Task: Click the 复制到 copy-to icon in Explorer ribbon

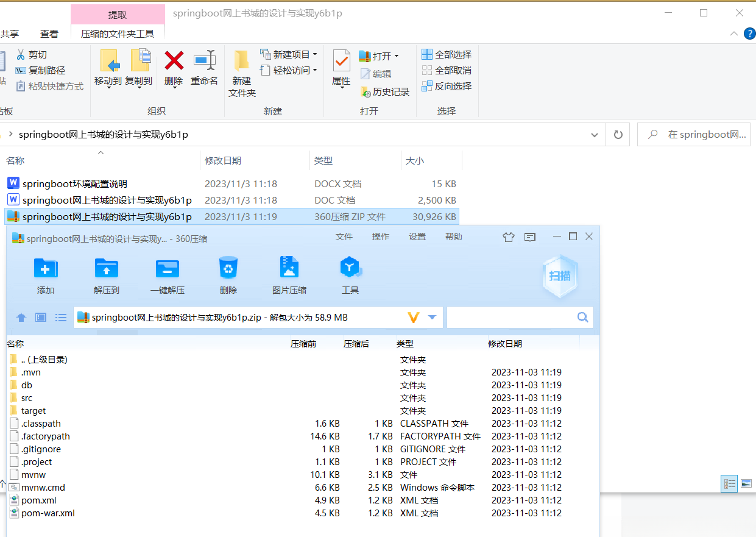Action: tap(141, 61)
